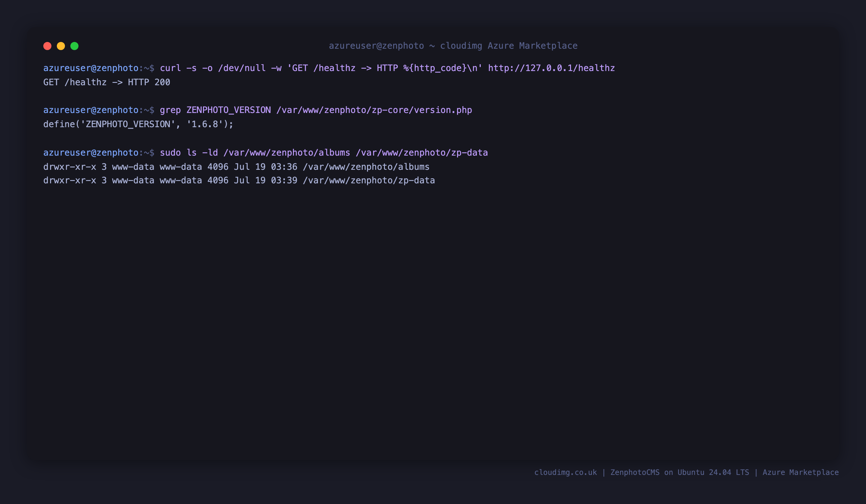
Task: Click the yellow minimize window dot
Action: (x=61, y=46)
